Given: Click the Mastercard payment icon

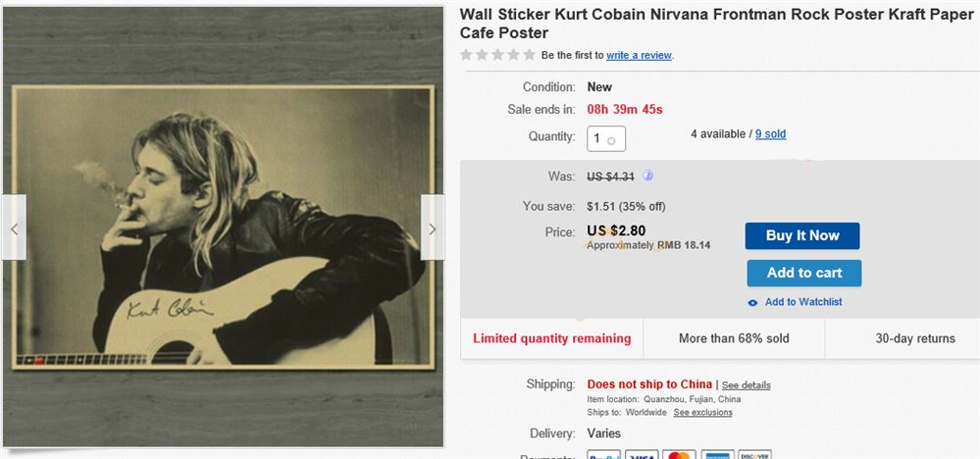Looking at the screenshot, I should 679,455.
